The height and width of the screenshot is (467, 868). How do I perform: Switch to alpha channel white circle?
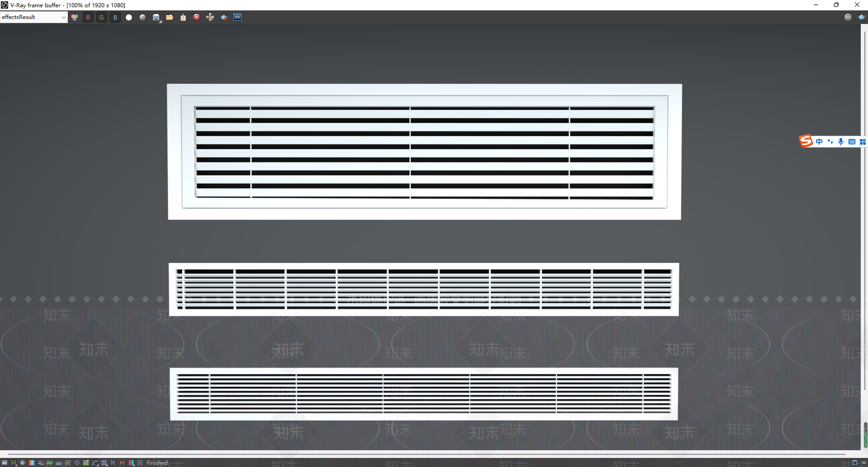pyautogui.click(x=129, y=17)
